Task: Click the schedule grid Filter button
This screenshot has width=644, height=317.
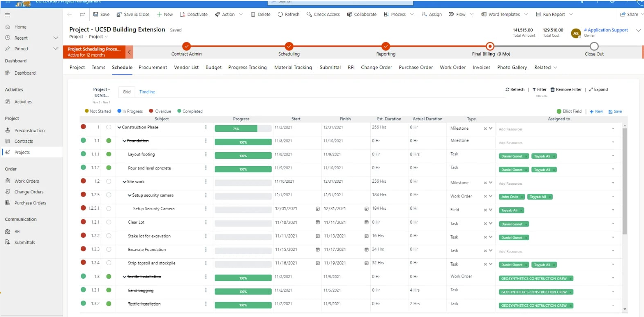Action: [x=539, y=89]
